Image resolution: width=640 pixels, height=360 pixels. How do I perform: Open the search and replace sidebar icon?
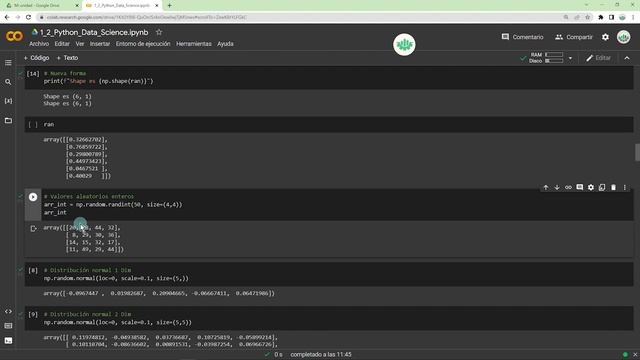[x=8, y=82]
